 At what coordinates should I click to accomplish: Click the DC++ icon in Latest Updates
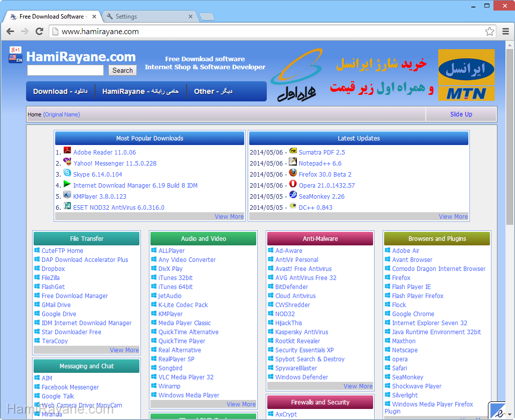pos(293,206)
